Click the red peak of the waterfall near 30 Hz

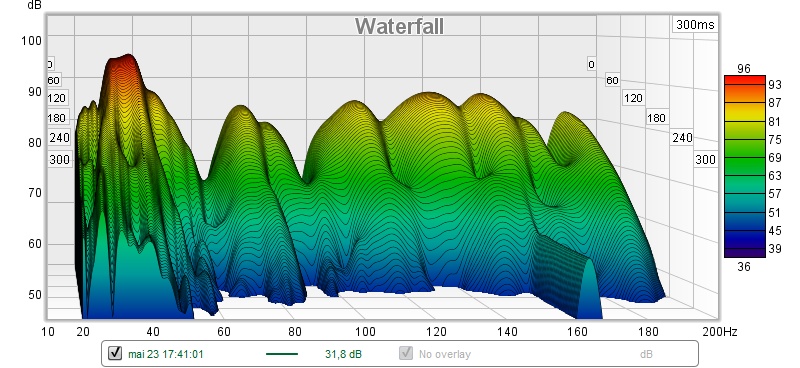point(121,63)
